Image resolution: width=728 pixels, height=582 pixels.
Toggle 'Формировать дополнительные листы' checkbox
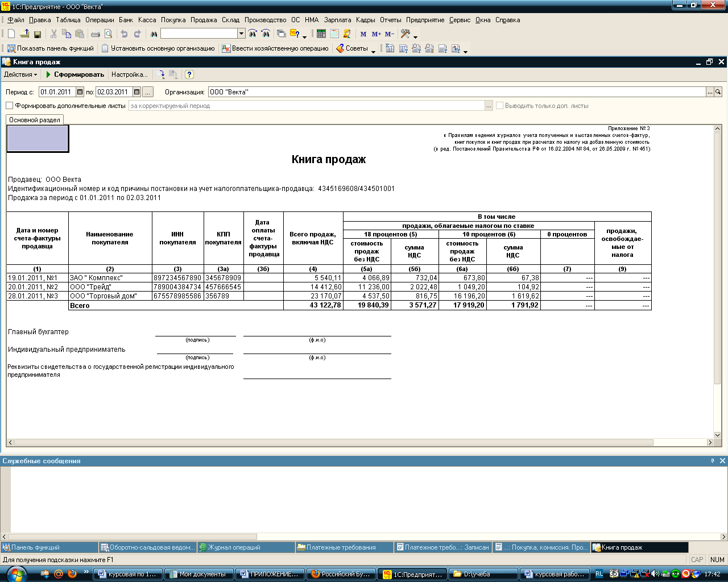pyautogui.click(x=9, y=106)
